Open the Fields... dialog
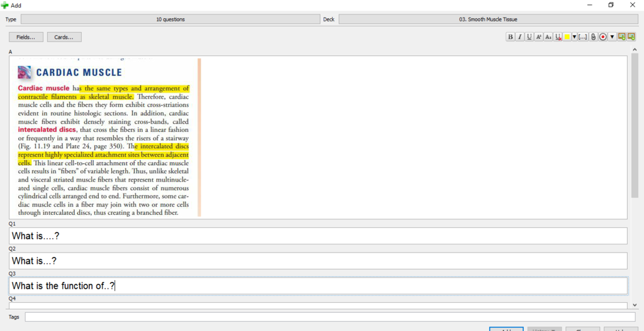 (26, 37)
